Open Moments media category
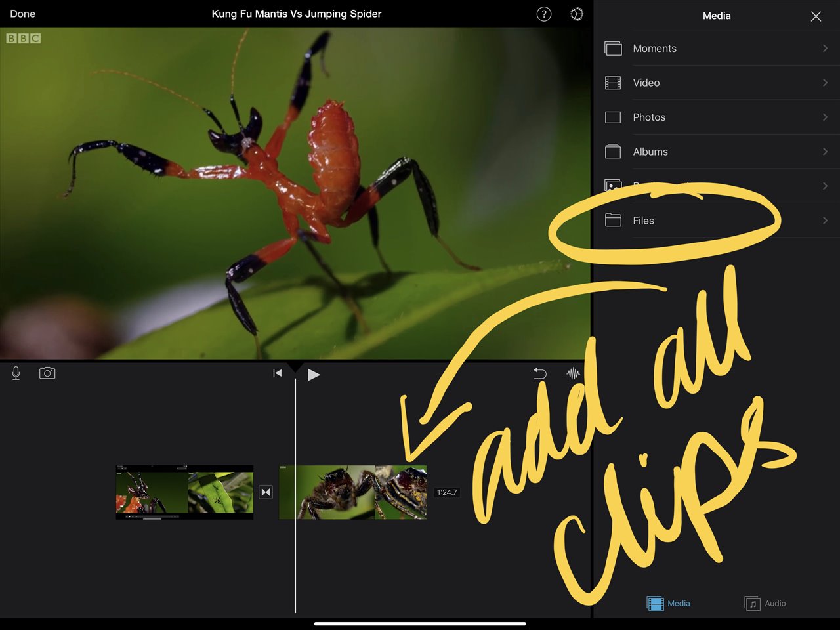840x630 pixels. [x=717, y=49]
